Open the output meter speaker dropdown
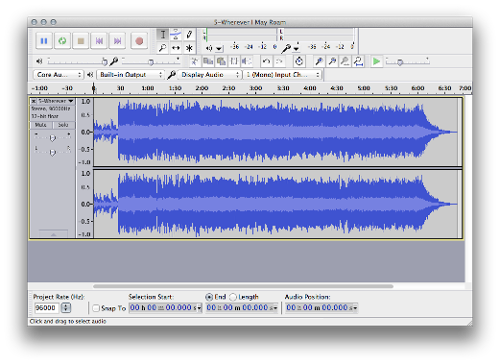The width and height of the screenshot is (500, 364). coord(219,49)
